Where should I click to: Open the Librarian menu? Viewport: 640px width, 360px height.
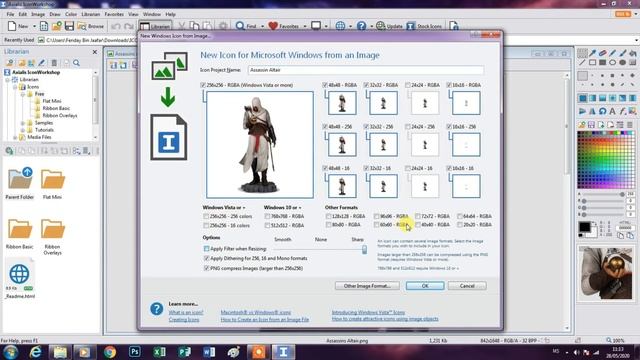91,14
